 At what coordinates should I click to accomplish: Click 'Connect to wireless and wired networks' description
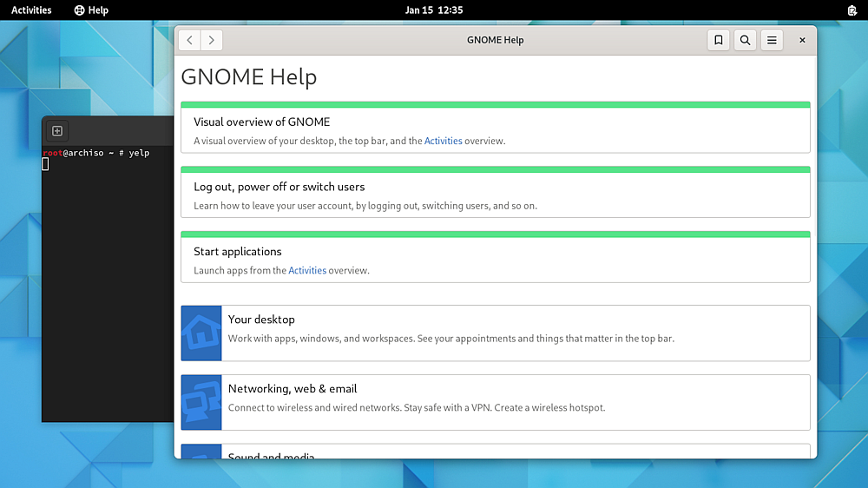417,408
